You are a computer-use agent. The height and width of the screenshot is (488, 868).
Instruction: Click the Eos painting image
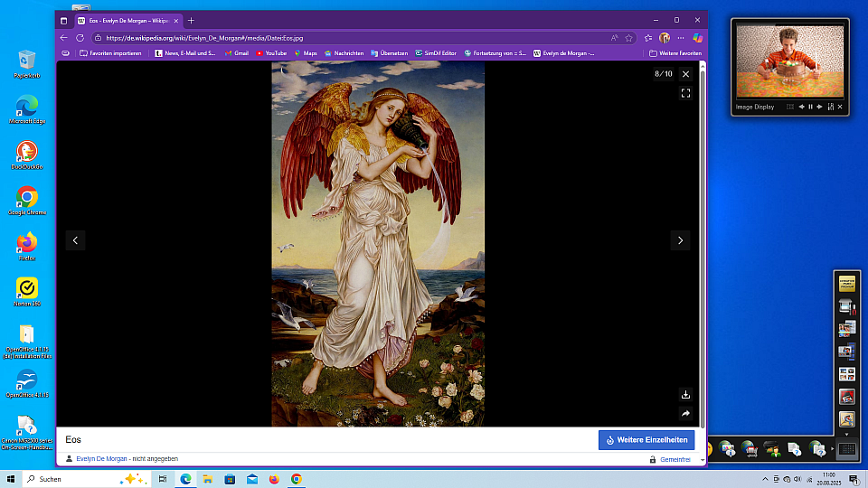(378, 243)
